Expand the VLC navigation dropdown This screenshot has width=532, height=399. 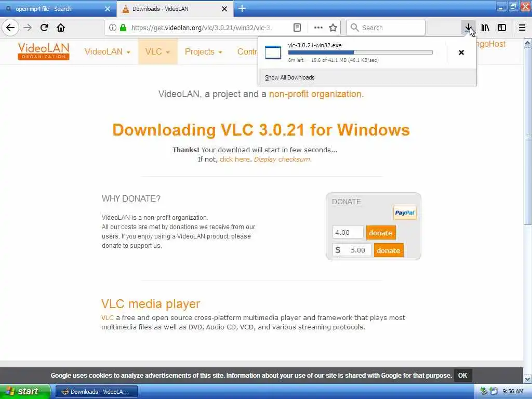pyautogui.click(x=157, y=51)
